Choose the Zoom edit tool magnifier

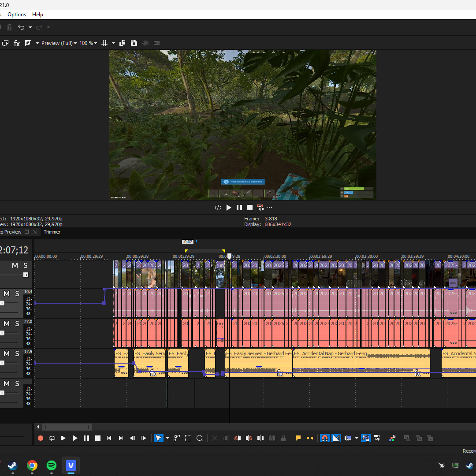200,438
